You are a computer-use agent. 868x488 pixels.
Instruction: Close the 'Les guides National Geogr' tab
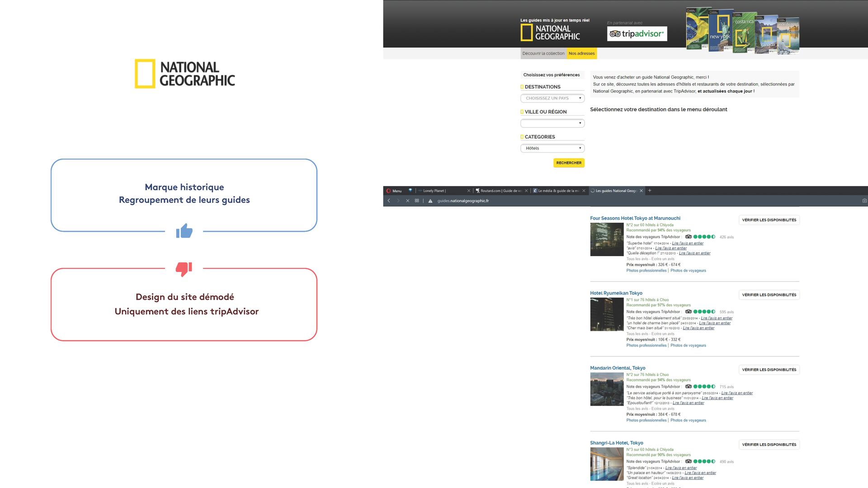tap(641, 191)
